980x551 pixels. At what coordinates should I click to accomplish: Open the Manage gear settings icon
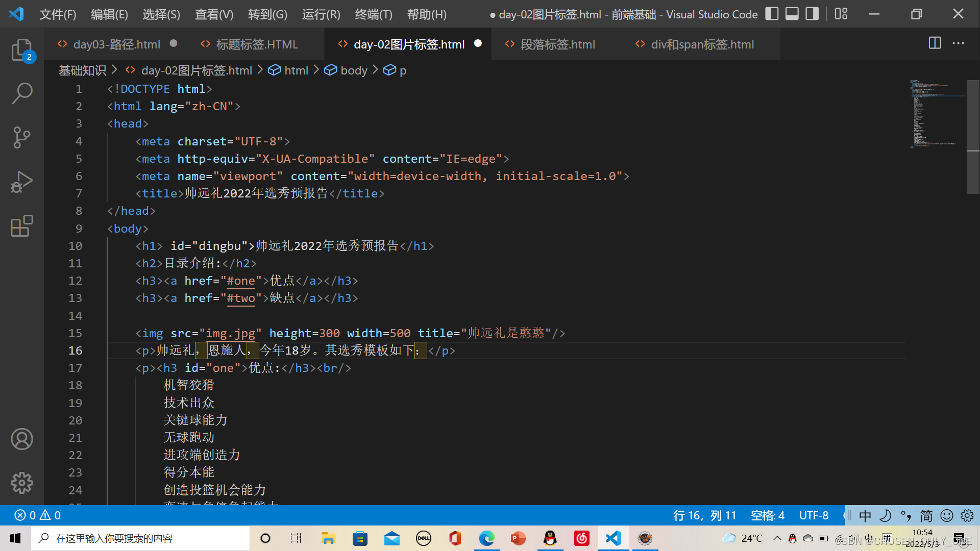point(22,483)
